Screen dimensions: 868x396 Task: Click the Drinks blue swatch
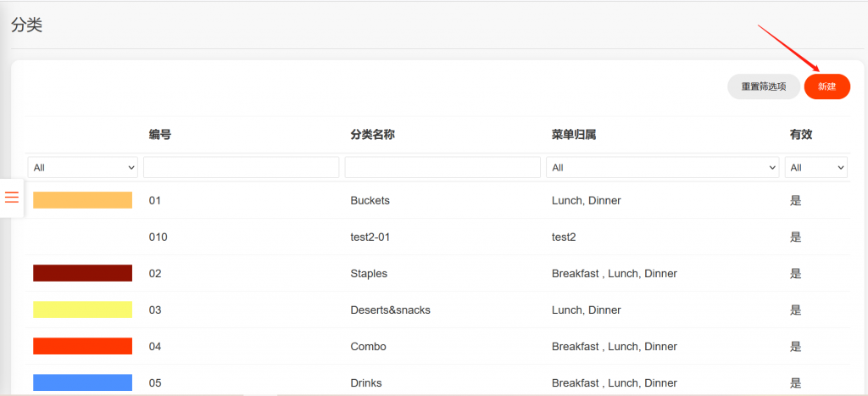click(82, 382)
